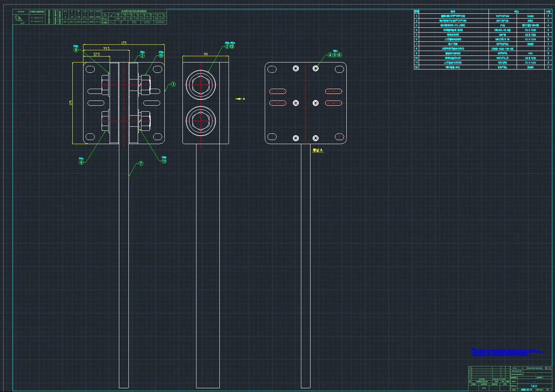Pick balloon number 11
The width and height of the screenshot is (555, 392).
click(x=164, y=161)
